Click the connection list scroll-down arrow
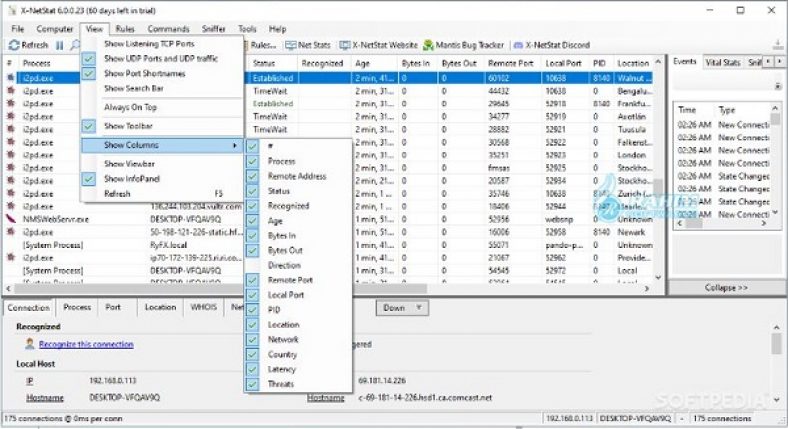The height and width of the screenshot is (429, 788). (x=658, y=277)
